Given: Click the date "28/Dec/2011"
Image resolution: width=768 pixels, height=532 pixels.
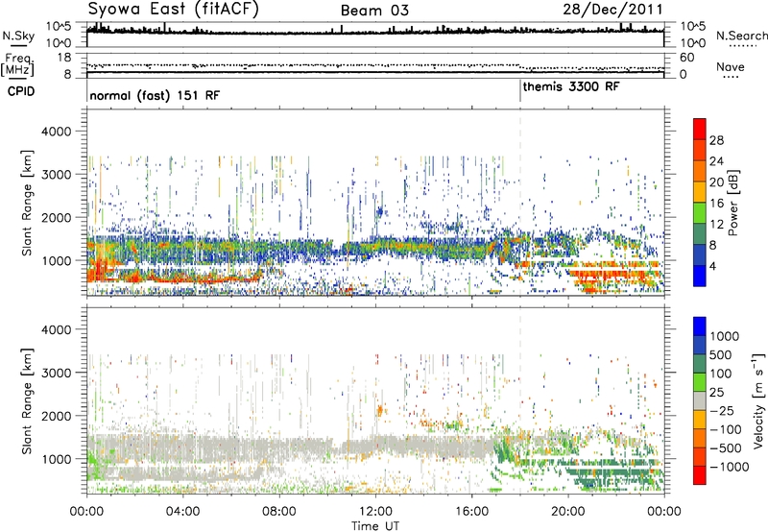Looking at the screenshot, I should click(x=612, y=9).
